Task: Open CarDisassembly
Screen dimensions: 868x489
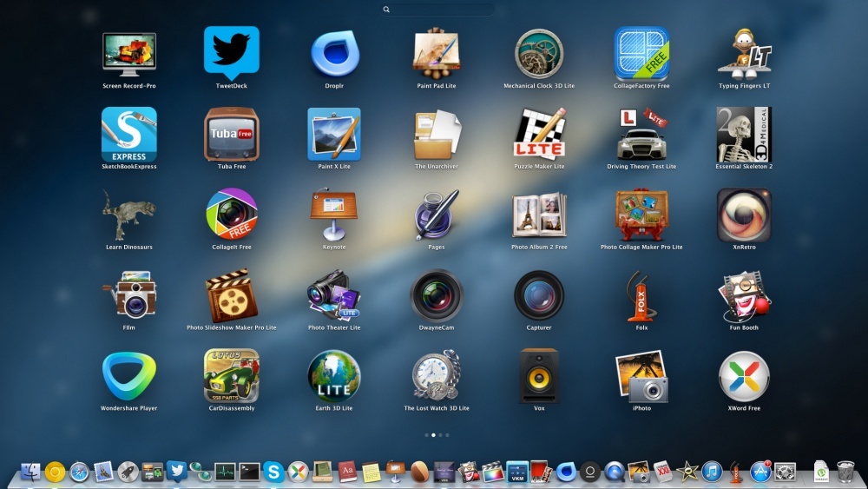Action: pos(232,375)
